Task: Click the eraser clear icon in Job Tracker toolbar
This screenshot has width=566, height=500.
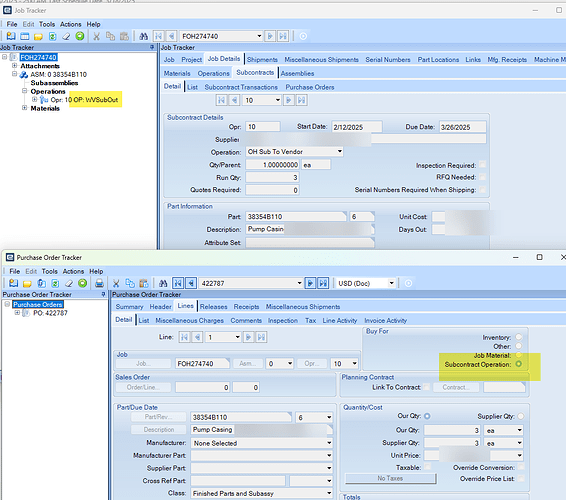Action: 66,36
